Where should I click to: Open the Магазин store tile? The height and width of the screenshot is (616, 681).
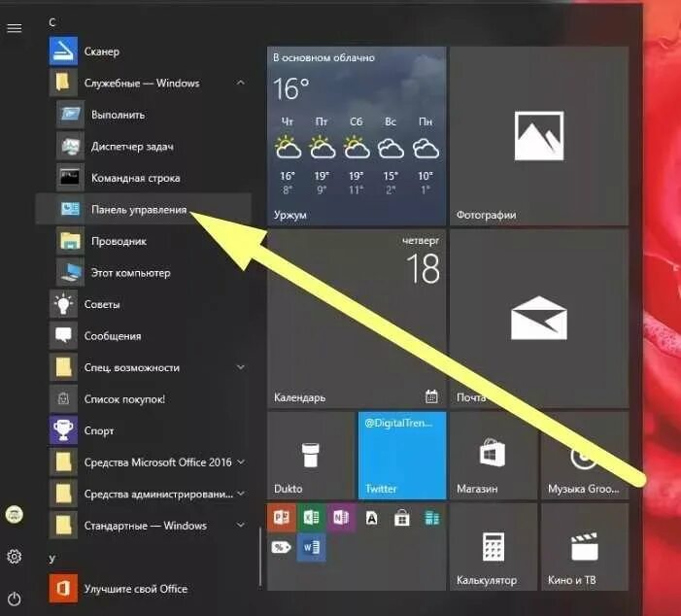point(494,456)
